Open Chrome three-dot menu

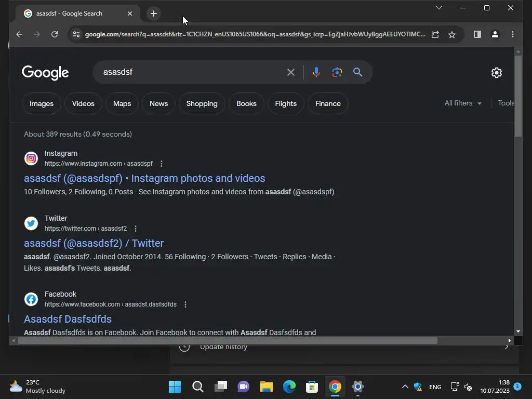(x=512, y=34)
